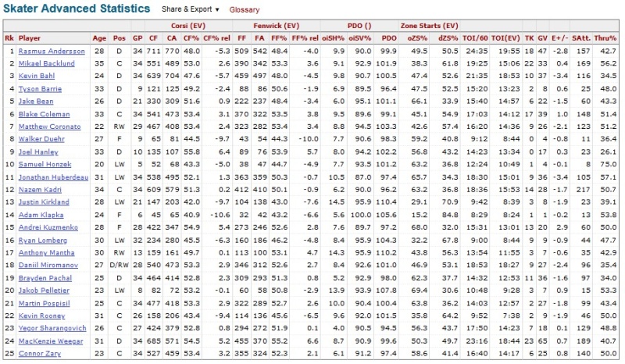Click the Nazem Kadri link

tap(40, 189)
